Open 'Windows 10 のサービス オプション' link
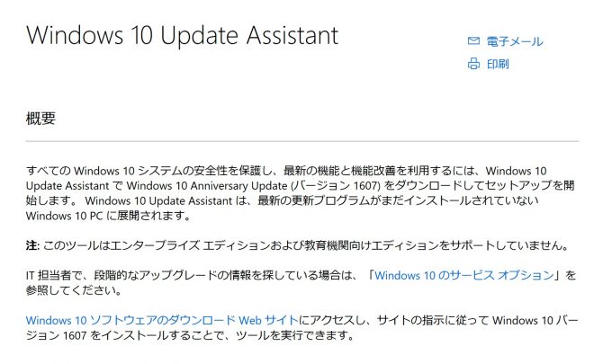Image resolution: width=612 pixels, height=364 pixels. click(464, 275)
